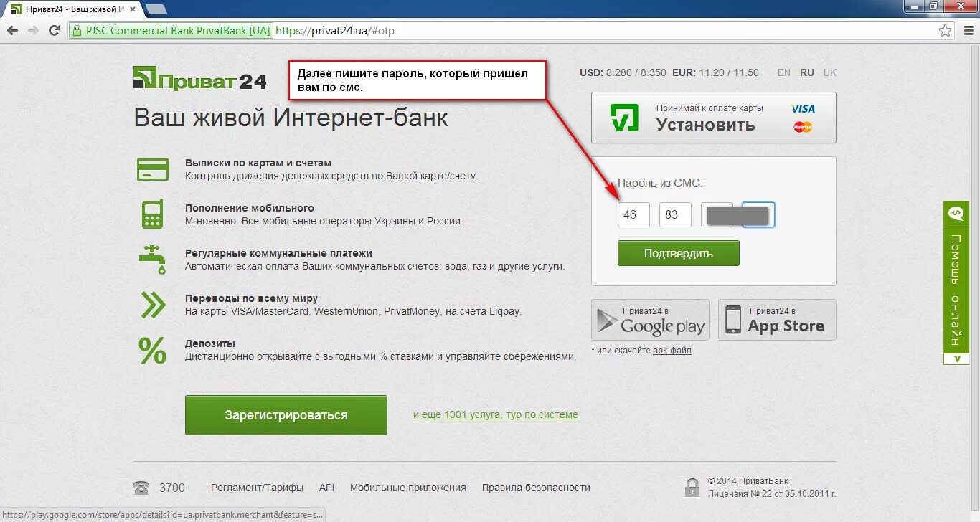Open the ПриватБанк footer link
980x522 pixels.
tap(765, 481)
